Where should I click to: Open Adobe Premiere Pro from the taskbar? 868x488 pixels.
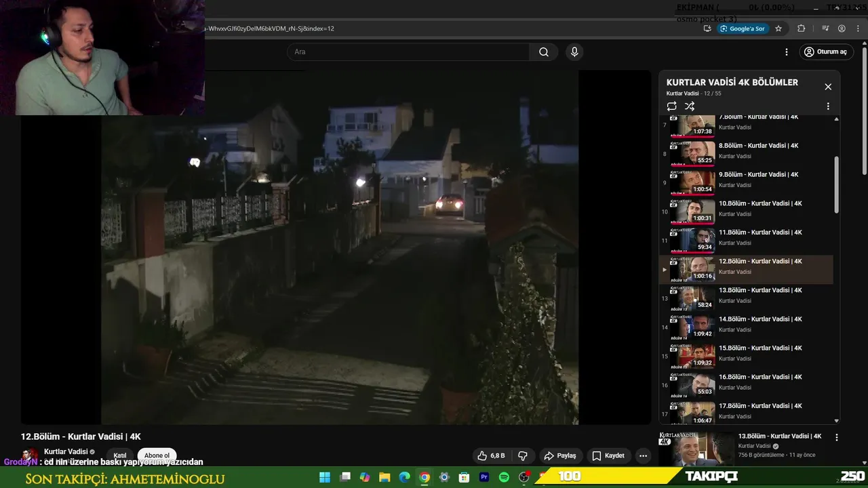click(484, 477)
